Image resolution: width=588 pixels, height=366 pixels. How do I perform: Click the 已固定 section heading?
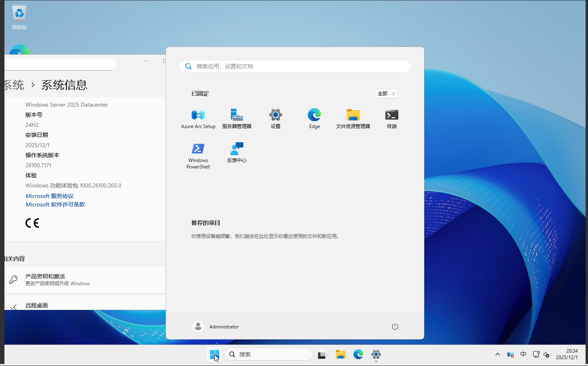pos(200,93)
